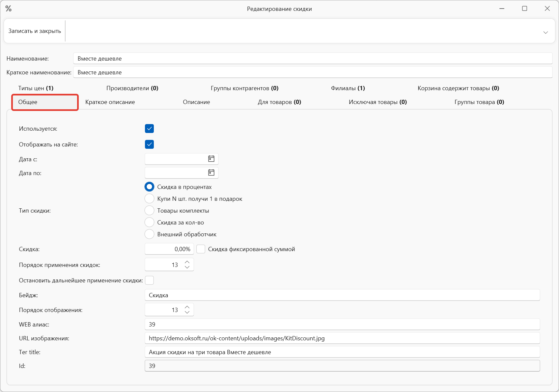Open the calendar picker for Дата с
This screenshot has width=559, height=392.
[211, 159]
